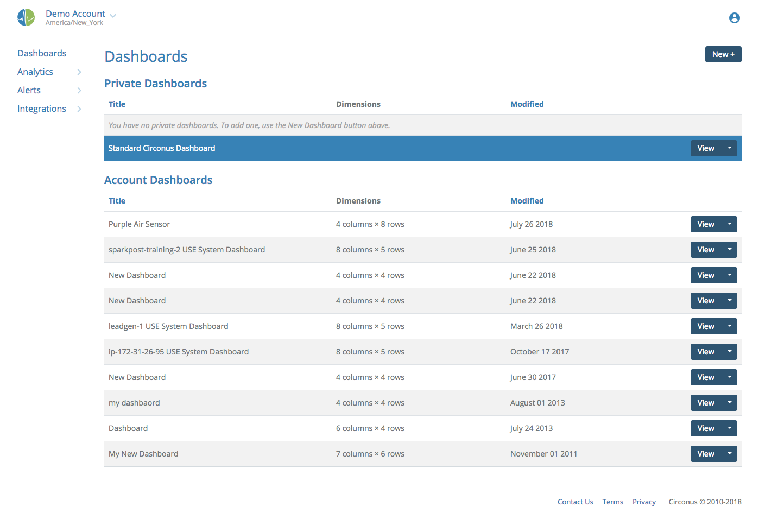This screenshot has width=759, height=532.
Task: Open the Privacy link
Action: (x=644, y=502)
